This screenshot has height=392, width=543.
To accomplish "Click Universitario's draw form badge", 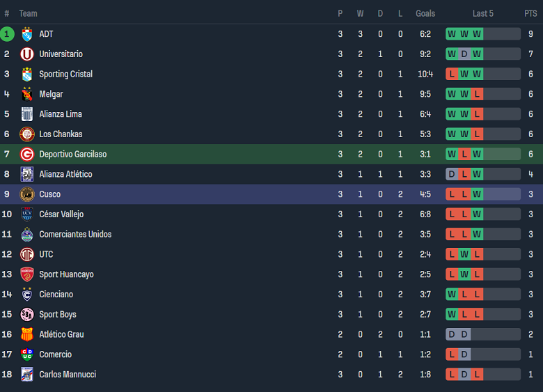I will (x=464, y=54).
